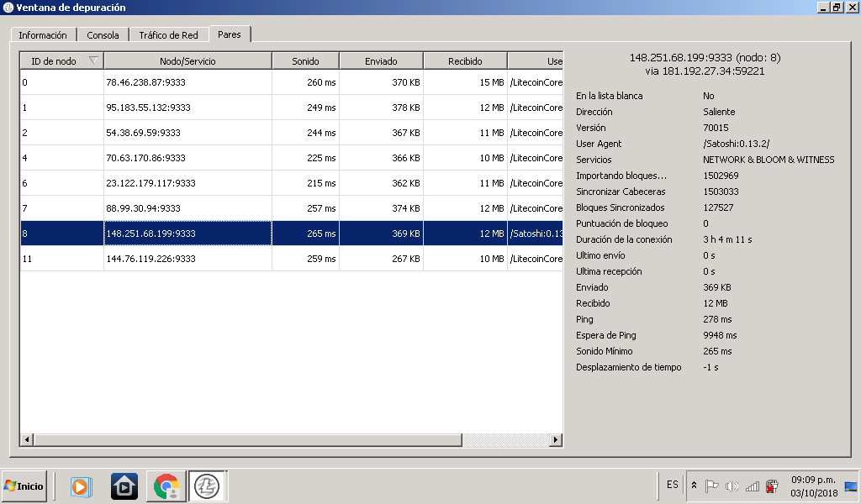The height and width of the screenshot is (504, 861).
Task: Sort peers by Recibido column
Action: point(465,60)
